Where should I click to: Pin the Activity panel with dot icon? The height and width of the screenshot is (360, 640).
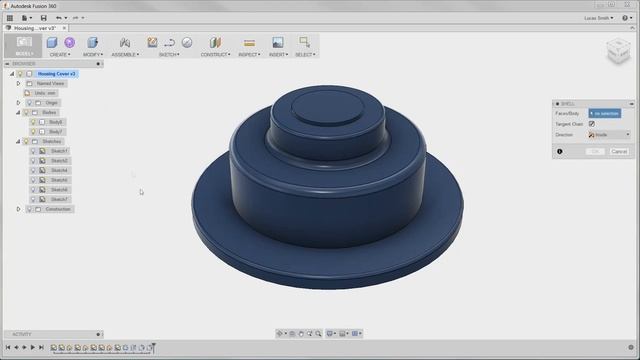[98, 334]
